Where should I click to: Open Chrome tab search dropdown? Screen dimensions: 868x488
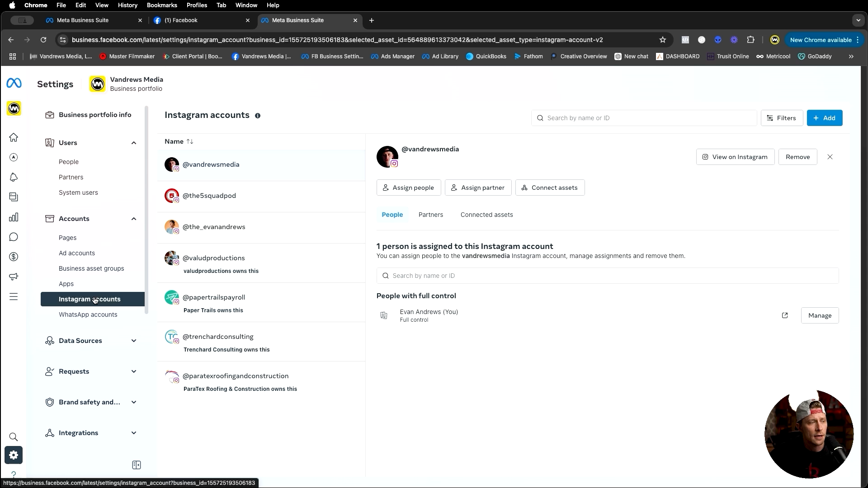(858, 20)
